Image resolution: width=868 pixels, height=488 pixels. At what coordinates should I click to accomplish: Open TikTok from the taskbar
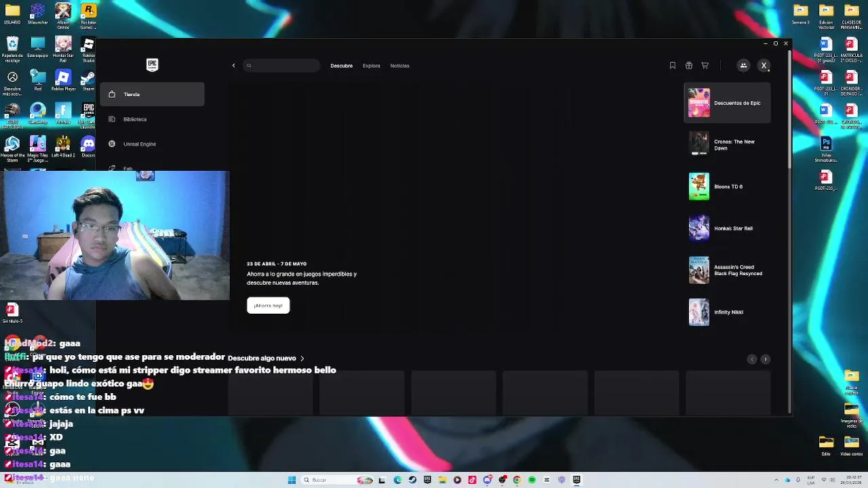[x=472, y=480]
